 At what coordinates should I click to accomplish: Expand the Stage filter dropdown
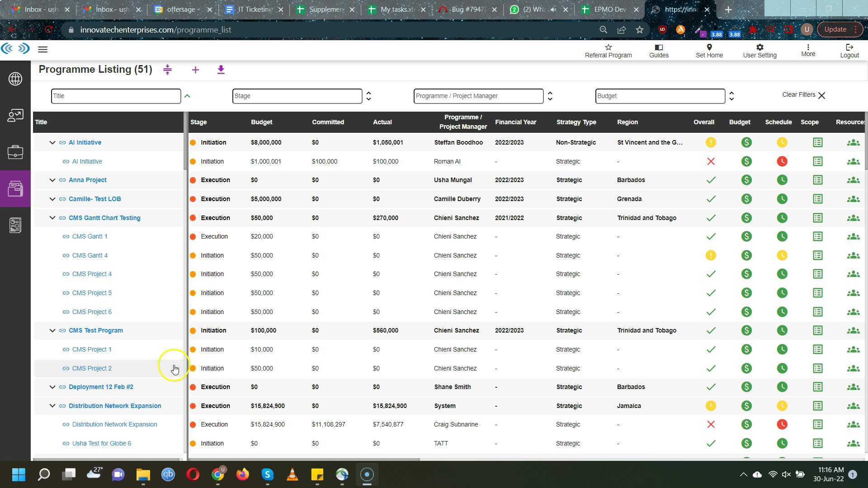point(368,96)
